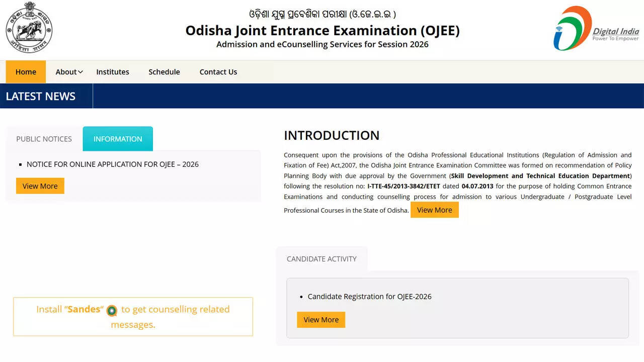Click the Sandes install message text
The image size is (644, 362).
point(133,316)
